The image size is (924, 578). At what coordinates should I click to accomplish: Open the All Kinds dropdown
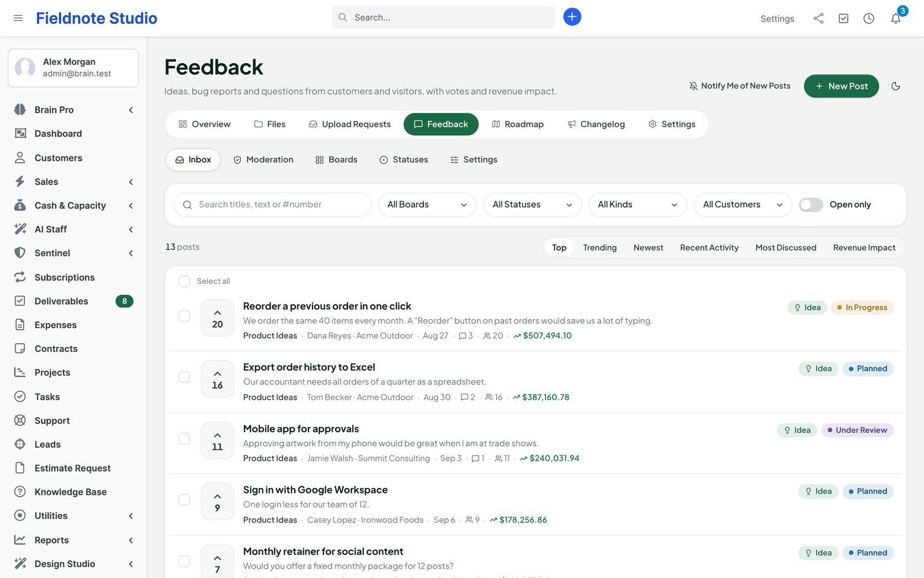pos(638,205)
